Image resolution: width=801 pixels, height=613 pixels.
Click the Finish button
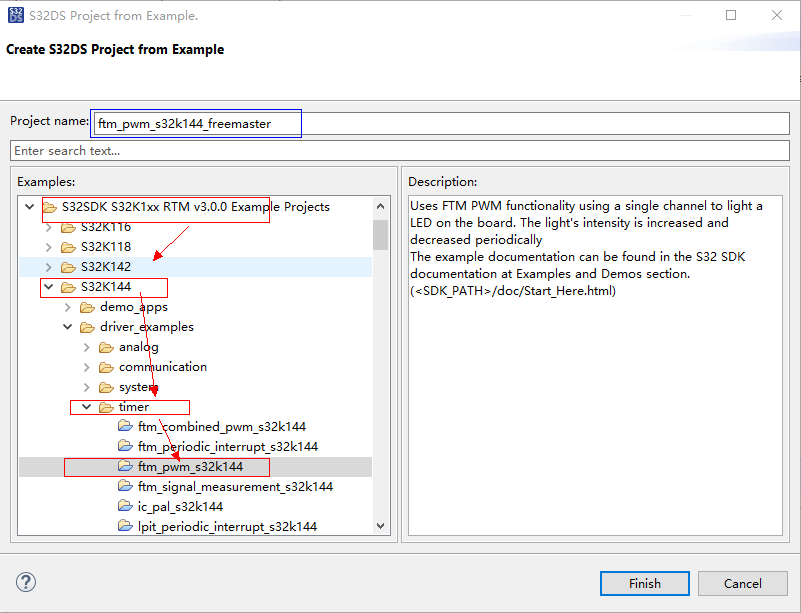(x=645, y=583)
